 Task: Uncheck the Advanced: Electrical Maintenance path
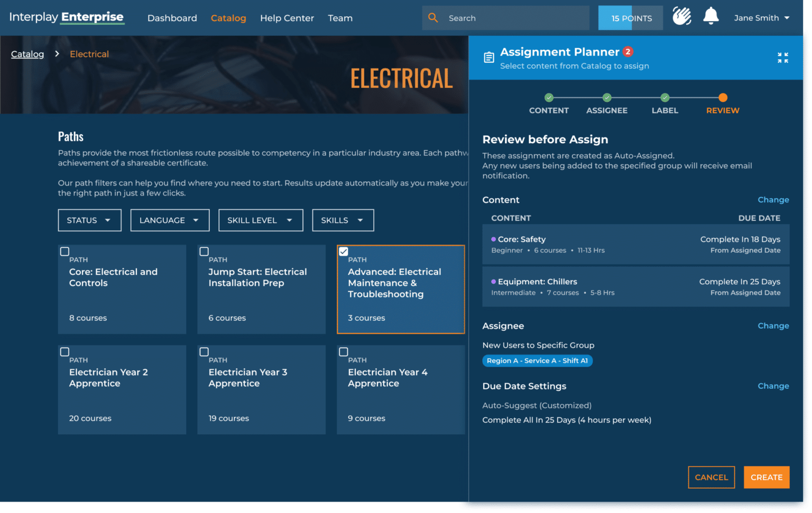344,251
